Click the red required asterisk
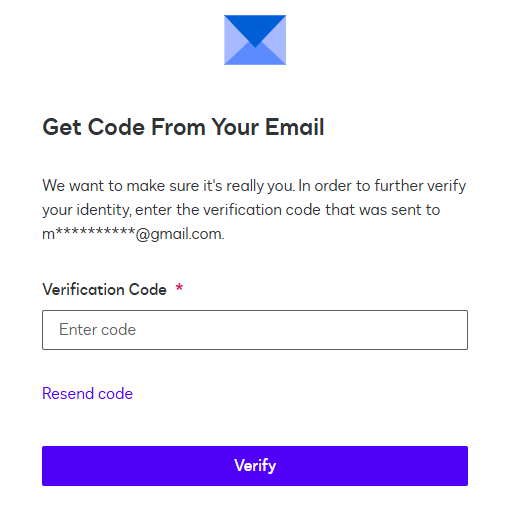Viewport: 505px width, 505px height. 179,287
